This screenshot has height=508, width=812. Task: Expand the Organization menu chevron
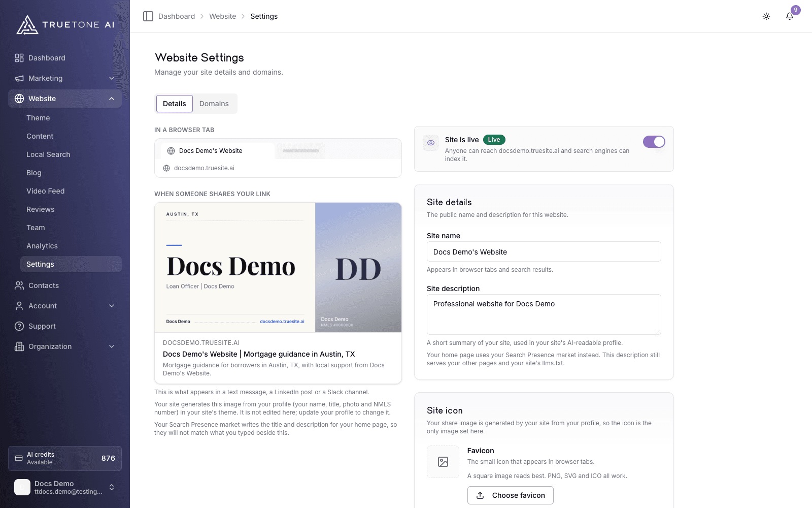tap(112, 346)
